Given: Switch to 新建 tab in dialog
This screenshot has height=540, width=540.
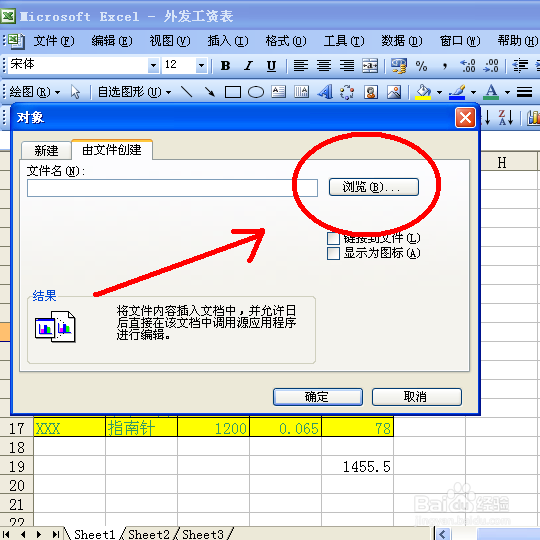Looking at the screenshot, I should [46, 150].
